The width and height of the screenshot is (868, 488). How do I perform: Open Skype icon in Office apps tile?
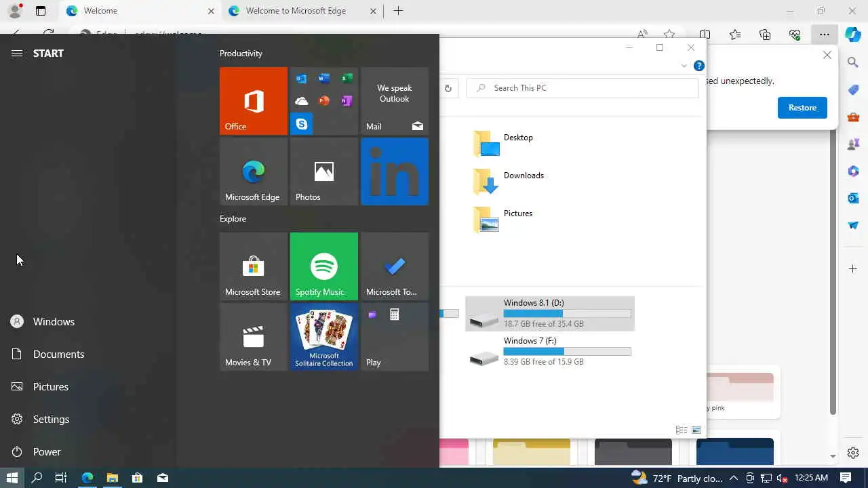[302, 124]
